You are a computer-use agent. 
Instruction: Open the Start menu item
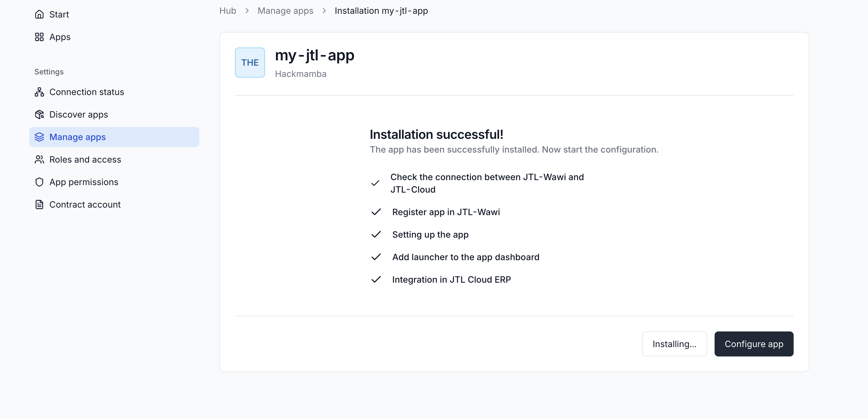pos(114,14)
